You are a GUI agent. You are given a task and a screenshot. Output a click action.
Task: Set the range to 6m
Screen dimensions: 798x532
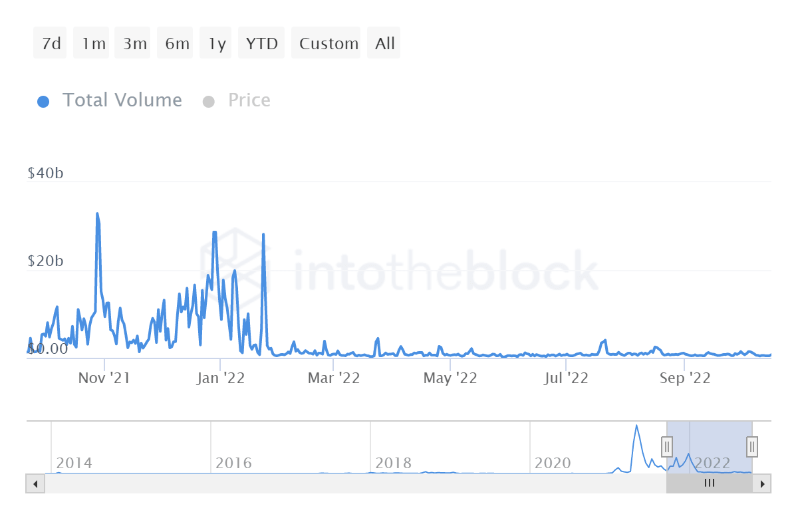tap(177, 44)
